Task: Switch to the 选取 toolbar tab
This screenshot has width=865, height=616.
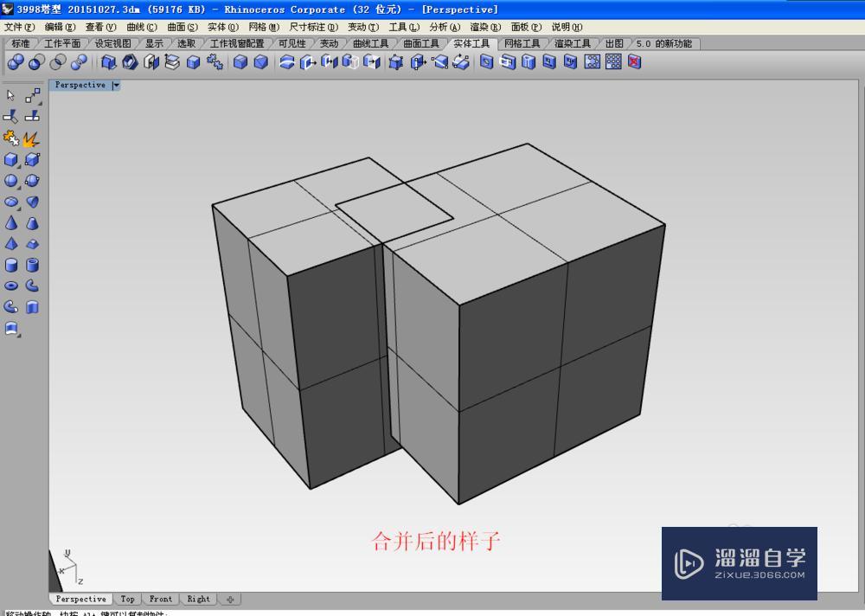Action: coord(186,43)
